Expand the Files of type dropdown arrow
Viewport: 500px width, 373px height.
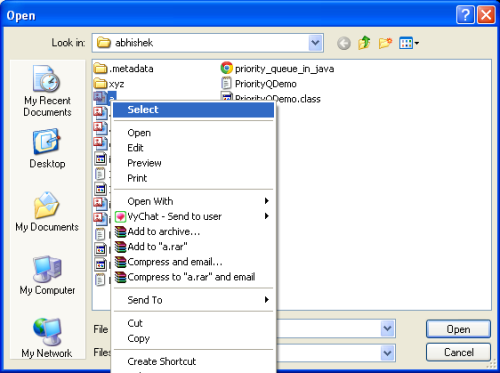click(387, 353)
